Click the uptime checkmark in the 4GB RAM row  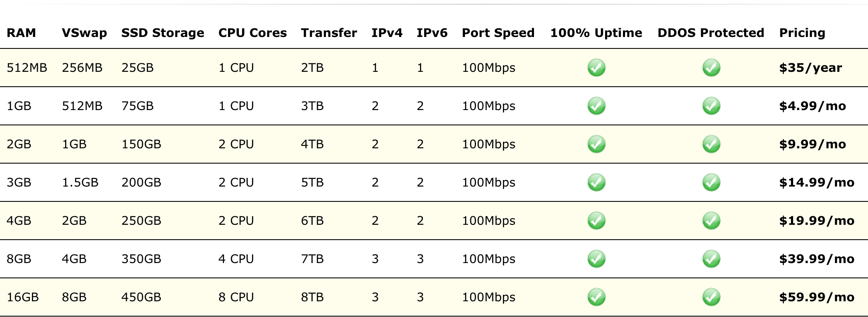(596, 221)
